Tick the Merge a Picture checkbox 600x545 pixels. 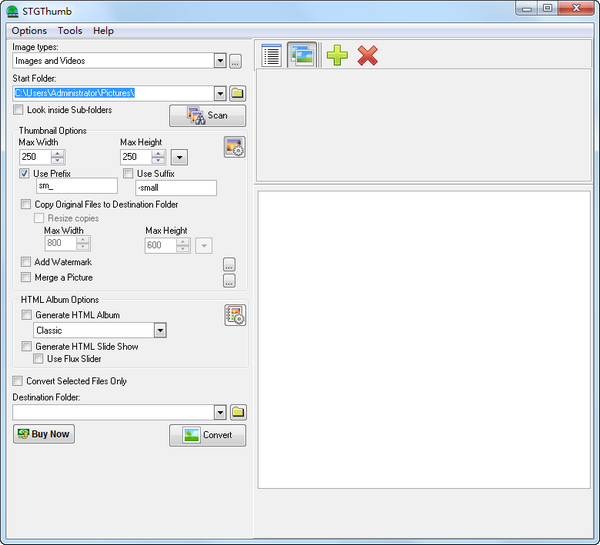tap(26, 277)
